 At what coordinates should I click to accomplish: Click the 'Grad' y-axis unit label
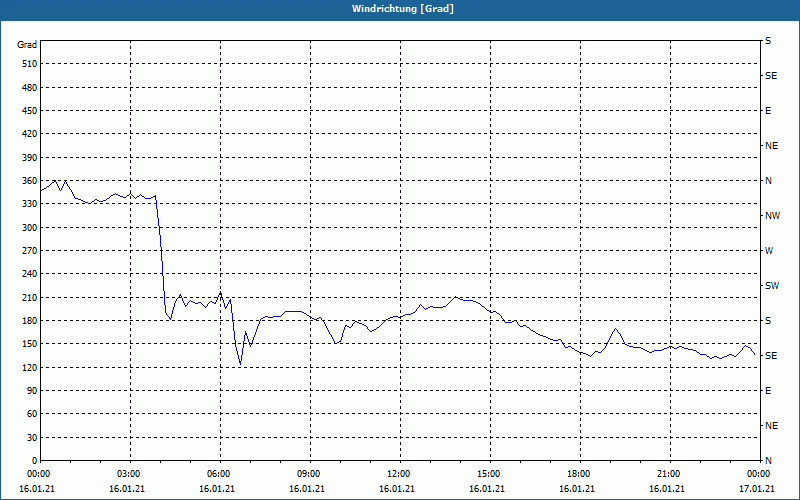[27, 45]
